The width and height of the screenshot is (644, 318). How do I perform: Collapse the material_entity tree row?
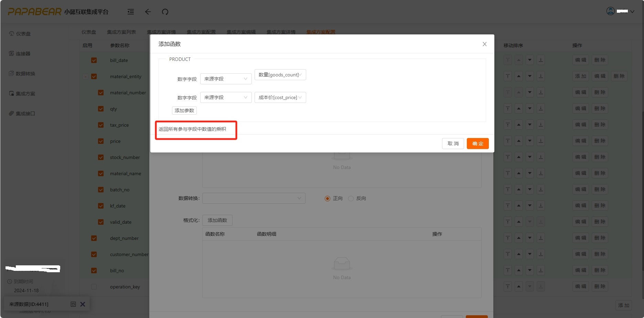click(x=85, y=76)
